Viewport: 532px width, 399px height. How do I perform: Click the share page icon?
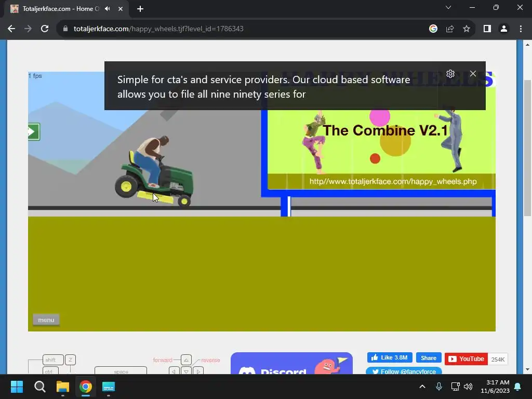point(450,29)
